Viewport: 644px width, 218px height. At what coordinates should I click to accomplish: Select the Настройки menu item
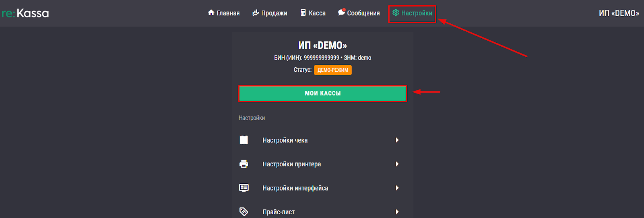412,13
